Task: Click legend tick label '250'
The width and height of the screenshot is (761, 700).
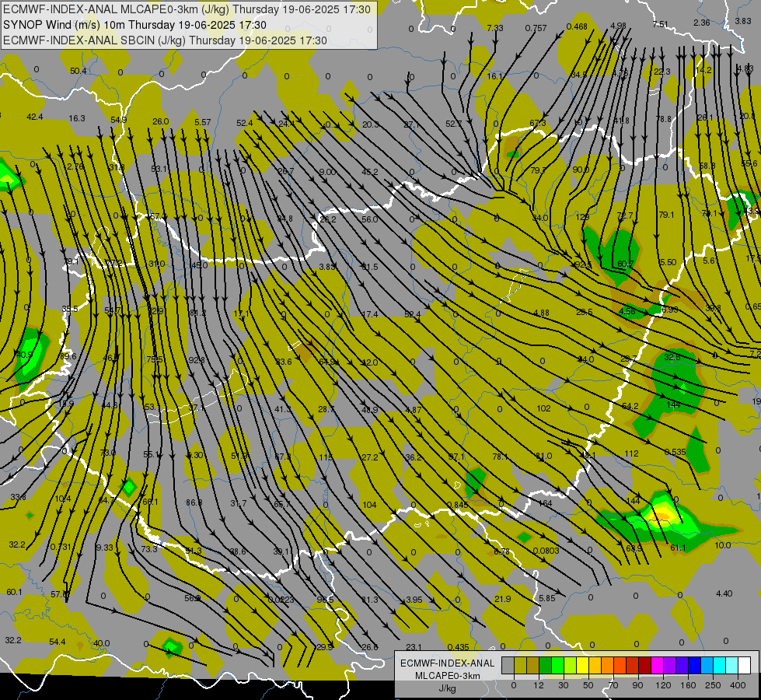Action: 713,685
